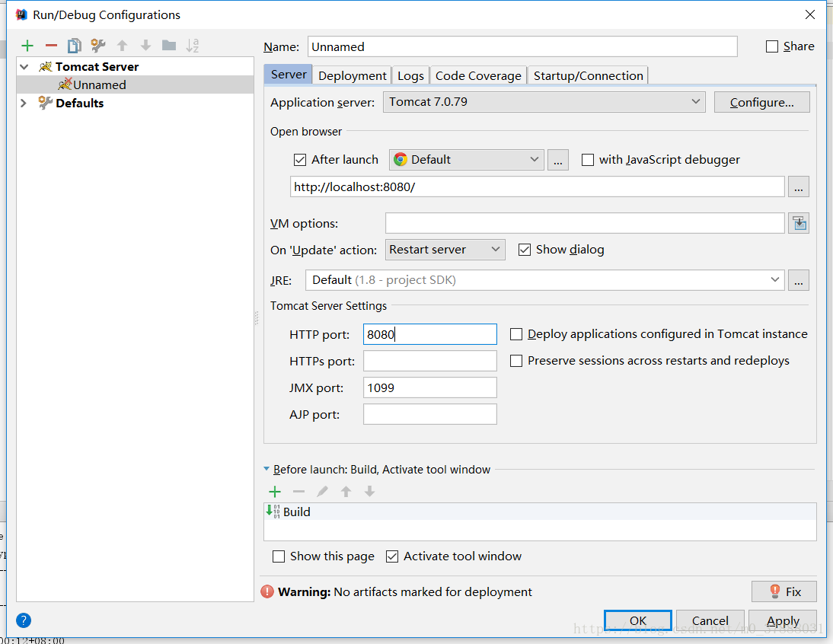This screenshot has height=644, width=833.
Task: Create a new folder for configurations
Action: point(169,46)
